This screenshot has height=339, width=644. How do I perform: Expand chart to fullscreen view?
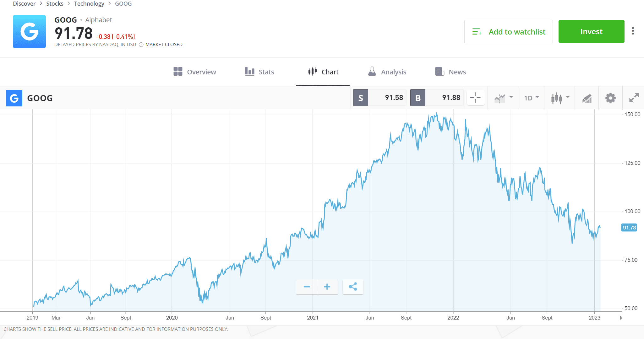click(634, 98)
